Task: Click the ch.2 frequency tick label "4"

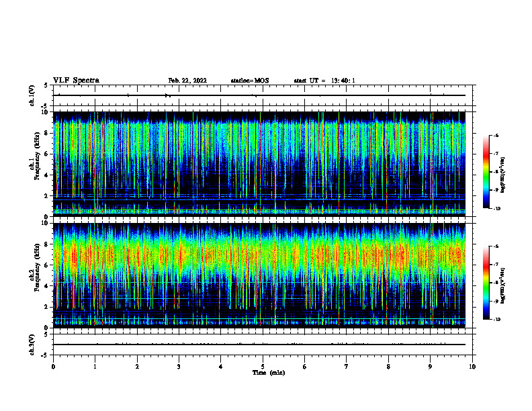Action: pos(46,286)
